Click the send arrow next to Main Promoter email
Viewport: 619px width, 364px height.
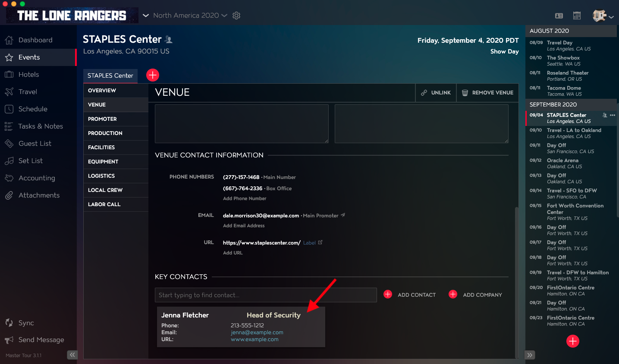(x=343, y=215)
